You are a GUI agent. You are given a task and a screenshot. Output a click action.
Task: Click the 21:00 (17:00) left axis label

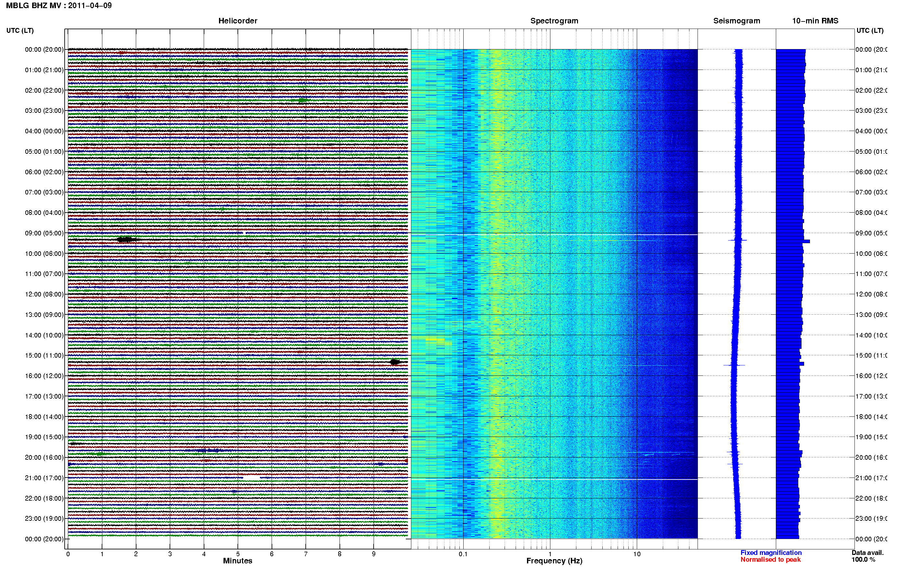pyautogui.click(x=44, y=478)
